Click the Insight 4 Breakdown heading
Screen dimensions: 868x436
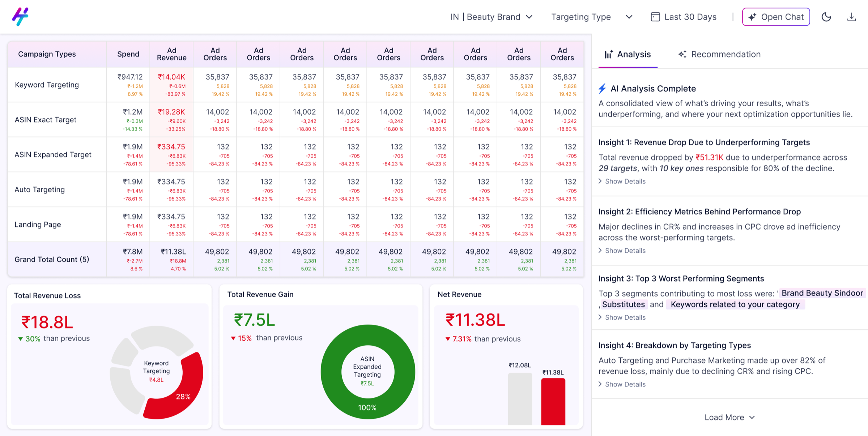pyautogui.click(x=675, y=346)
